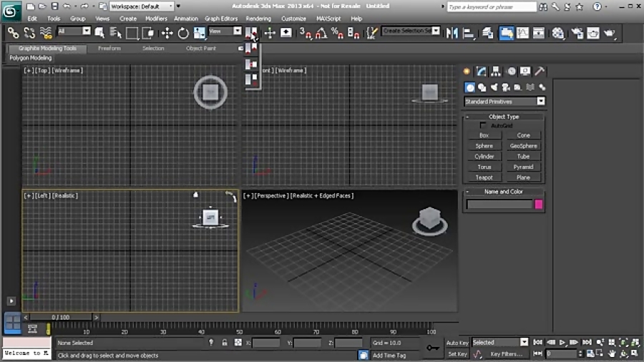644x362 pixels.
Task: Toggle Auto Key animation mode
Action: tap(457, 343)
